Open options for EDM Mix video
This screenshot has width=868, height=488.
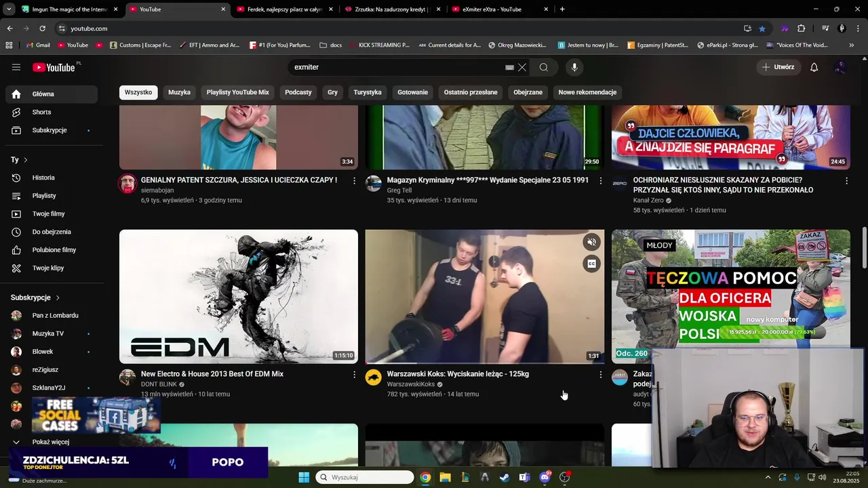click(x=354, y=374)
